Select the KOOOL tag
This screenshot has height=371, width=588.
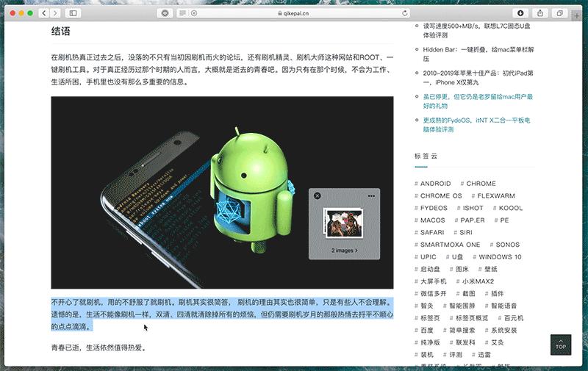pos(508,208)
